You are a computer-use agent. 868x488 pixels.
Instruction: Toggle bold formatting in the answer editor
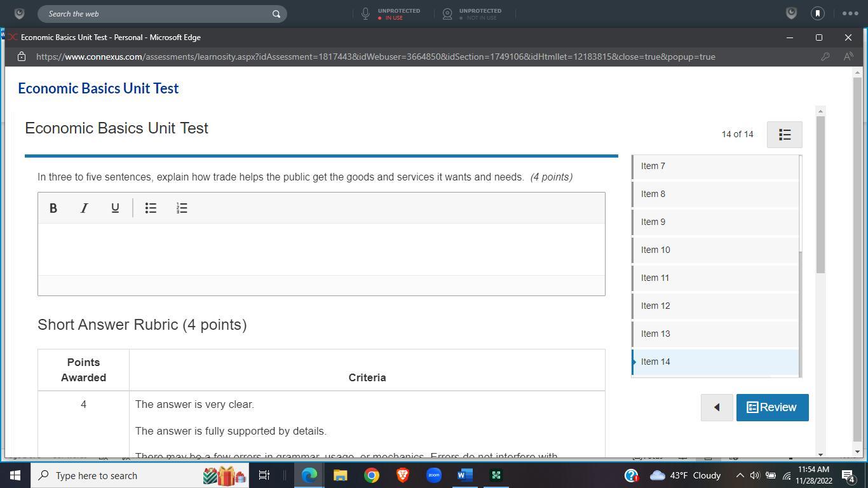click(x=53, y=208)
